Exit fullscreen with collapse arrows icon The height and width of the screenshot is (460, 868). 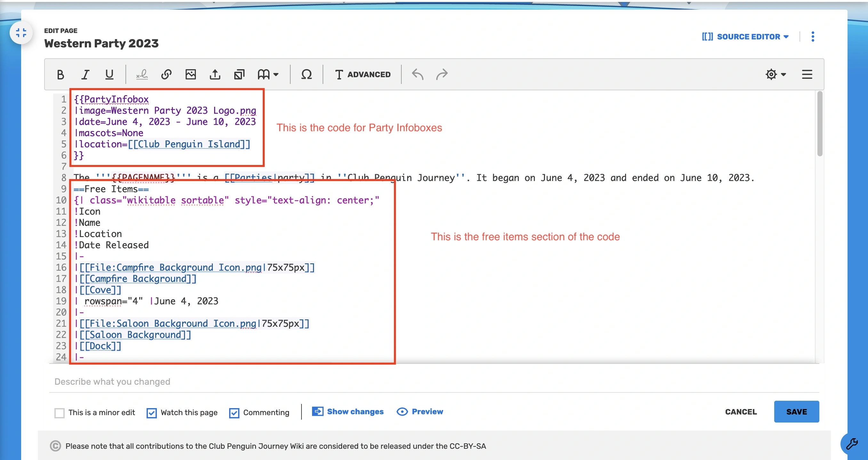tap(21, 33)
